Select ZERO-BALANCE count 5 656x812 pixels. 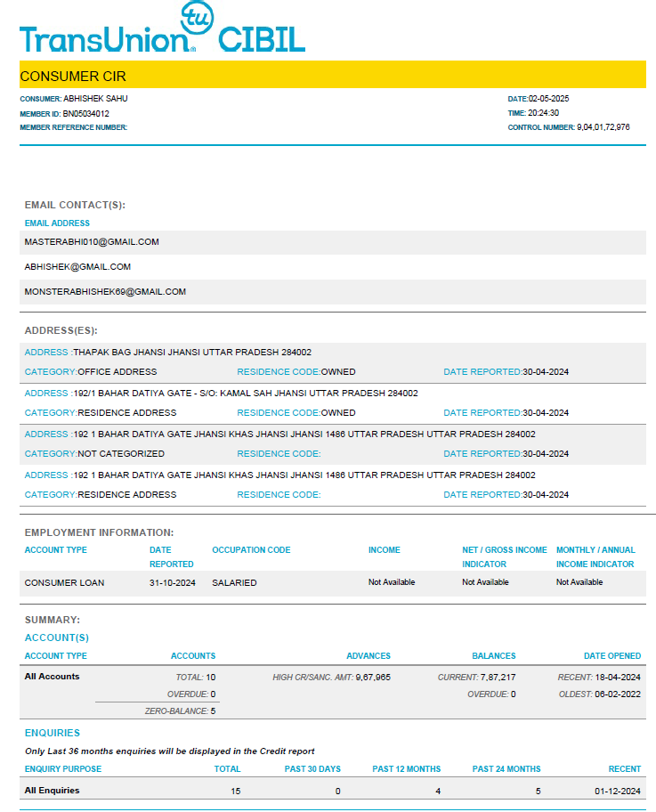[214, 711]
